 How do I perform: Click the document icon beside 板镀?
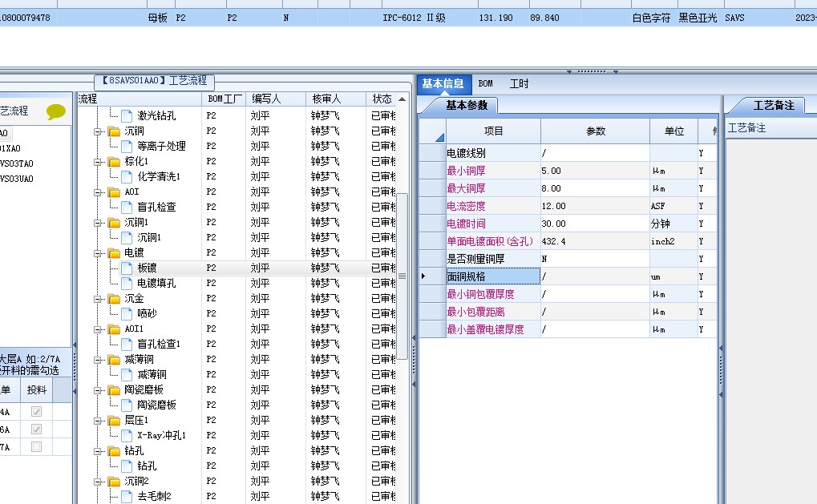(127, 268)
